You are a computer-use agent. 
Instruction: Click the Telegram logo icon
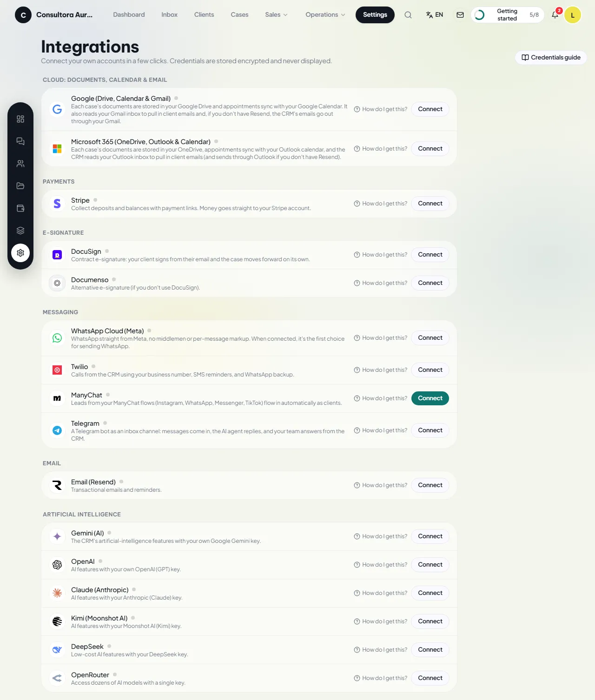click(57, 430)
